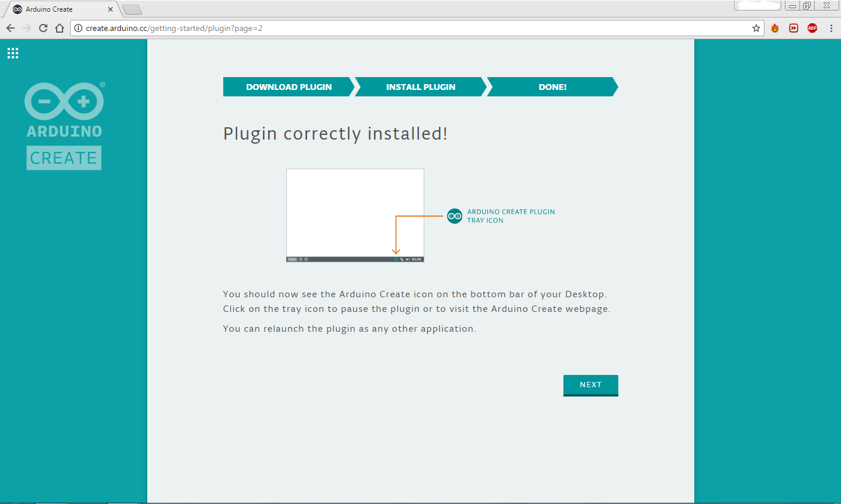Open the apps grid icon in the sidebar
The image size is (841, 504).
[12, 53]
